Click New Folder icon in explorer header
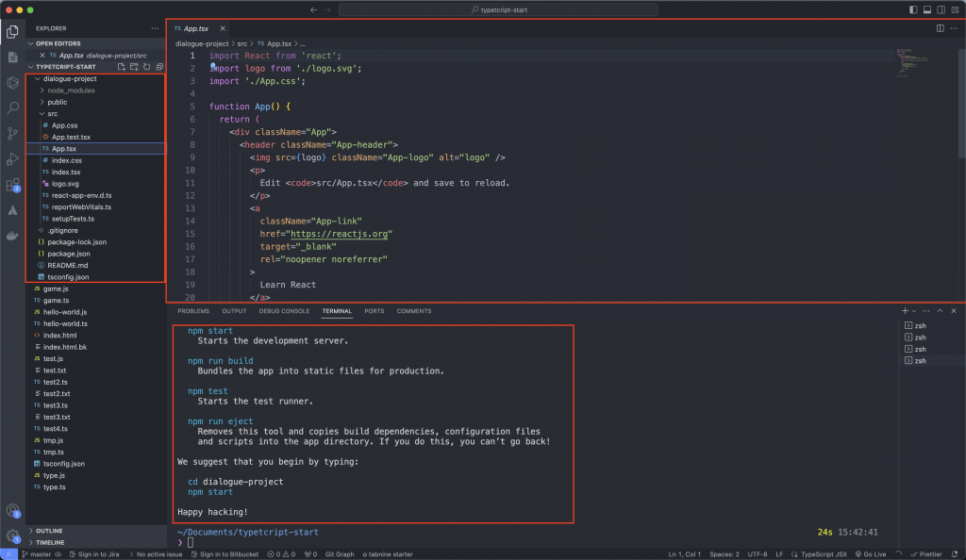The width and height of the screenshot is (966, 560). (134, 66)
